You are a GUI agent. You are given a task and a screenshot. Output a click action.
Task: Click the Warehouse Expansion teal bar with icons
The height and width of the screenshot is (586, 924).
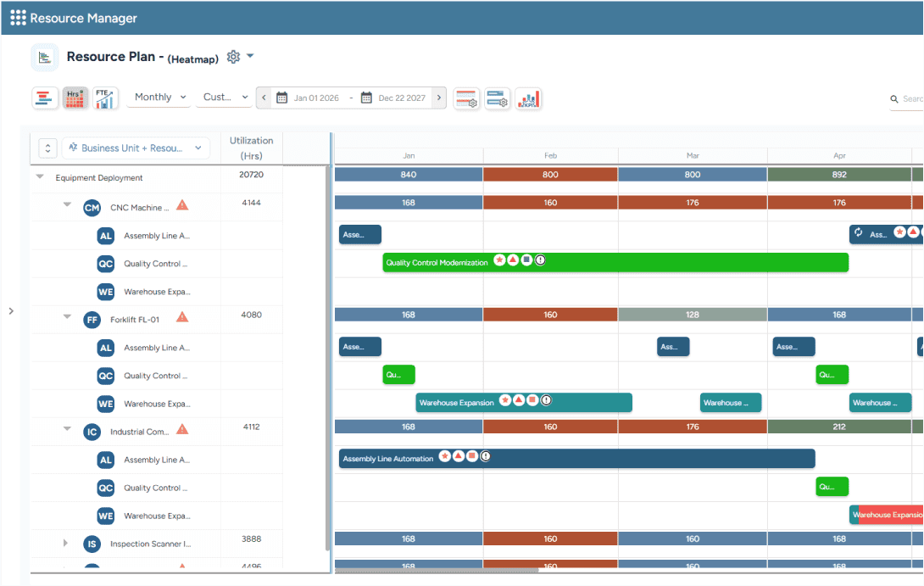click(x=524, y=402)
